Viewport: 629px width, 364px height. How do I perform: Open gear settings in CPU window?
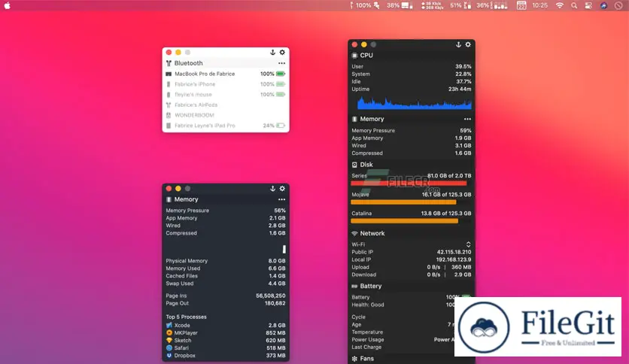468,45
